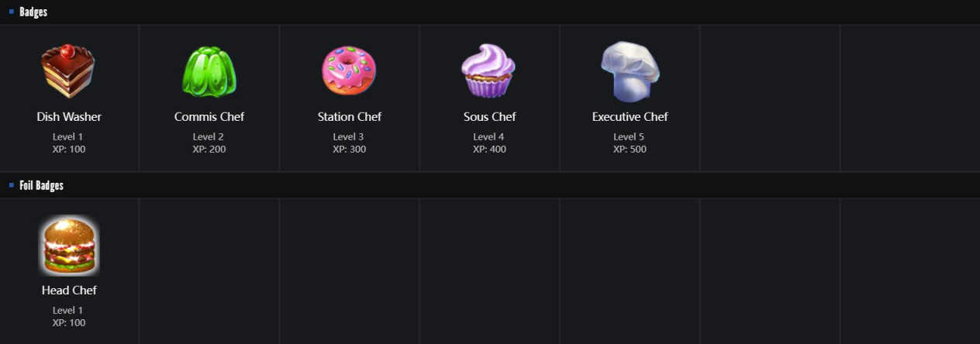Collapse the Foil Badges section header
Image resolution: width=980 pixels, height=344 pixels.
pos(41,185)
